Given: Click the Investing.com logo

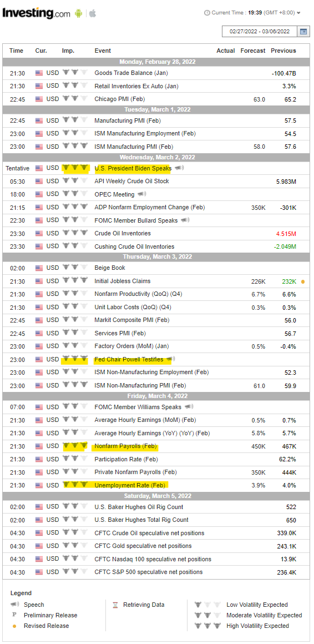Looking at the screenshot, I should 36,13.
